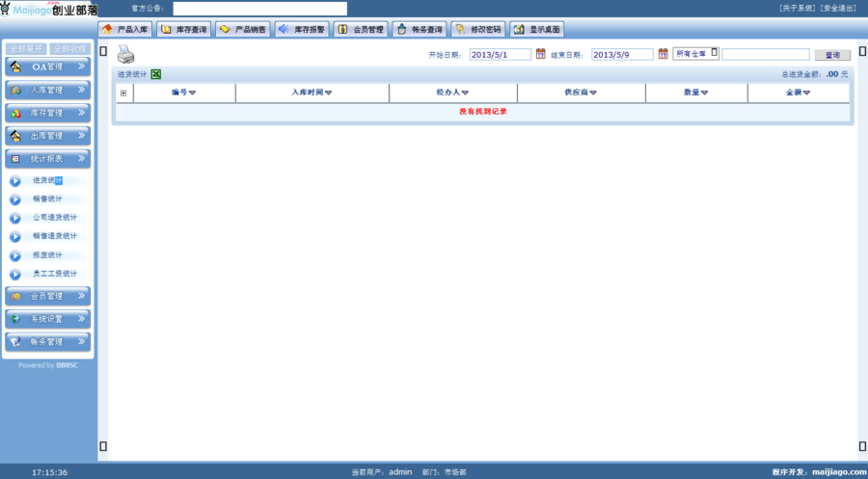Viewport: 868px width, 479px height.
Task: Open 产品销售 from the top toolbar
Action: 242,29
